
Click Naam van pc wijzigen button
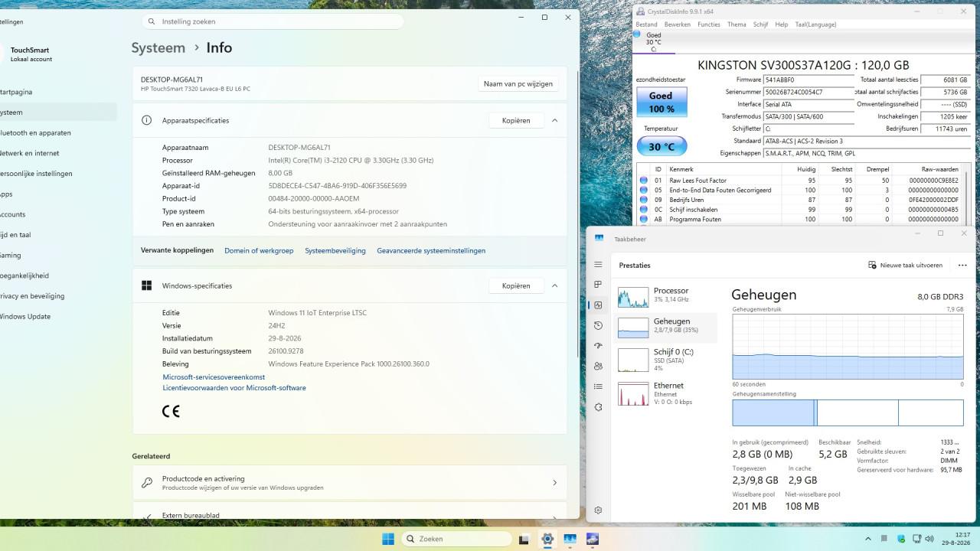tap(518, 84)
